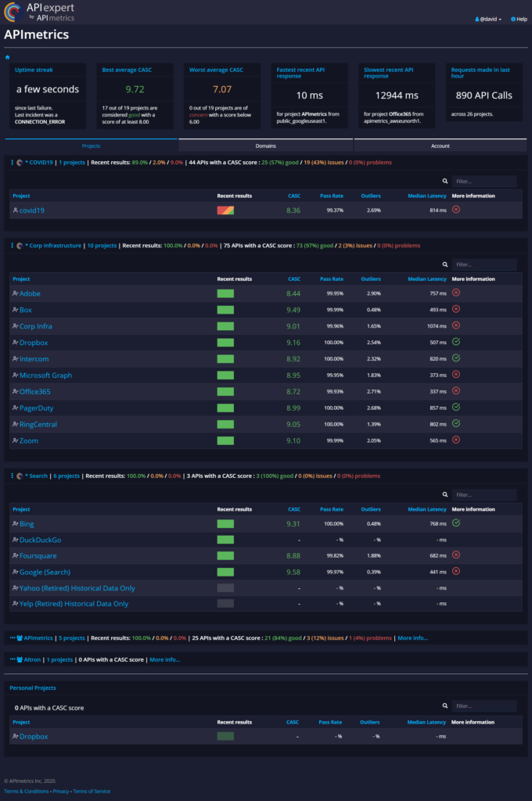Click the Dropbox row green check icon
Screen dimensions: 532x801
click(x=456, y=342)
